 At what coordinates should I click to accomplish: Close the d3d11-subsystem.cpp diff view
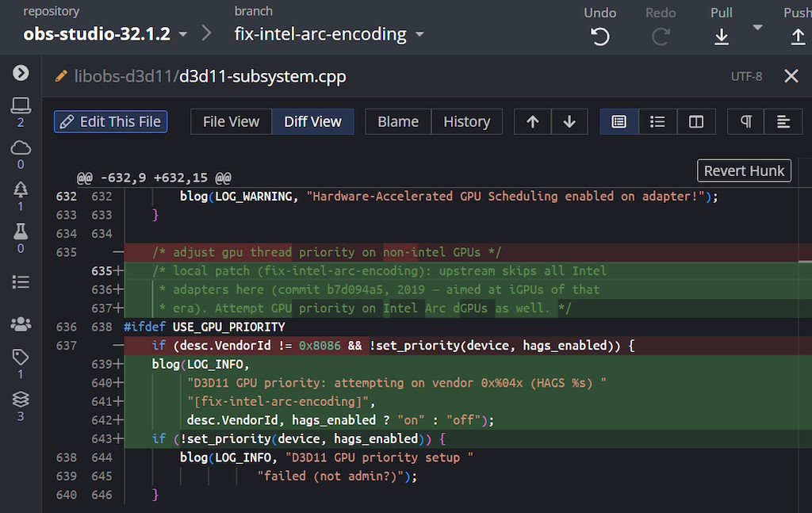pyautogui.click(x=791, y=76)
